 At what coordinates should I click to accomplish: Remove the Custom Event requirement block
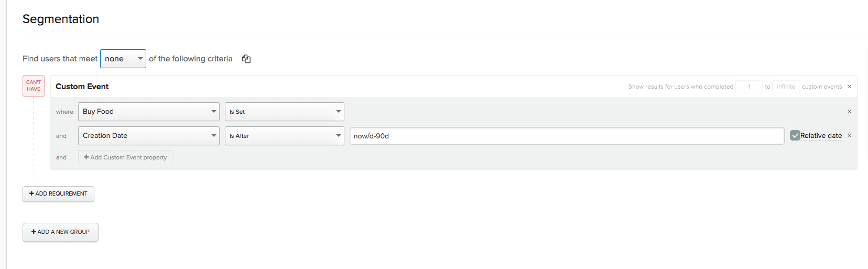pyautogui.click(x=850, y=87)
